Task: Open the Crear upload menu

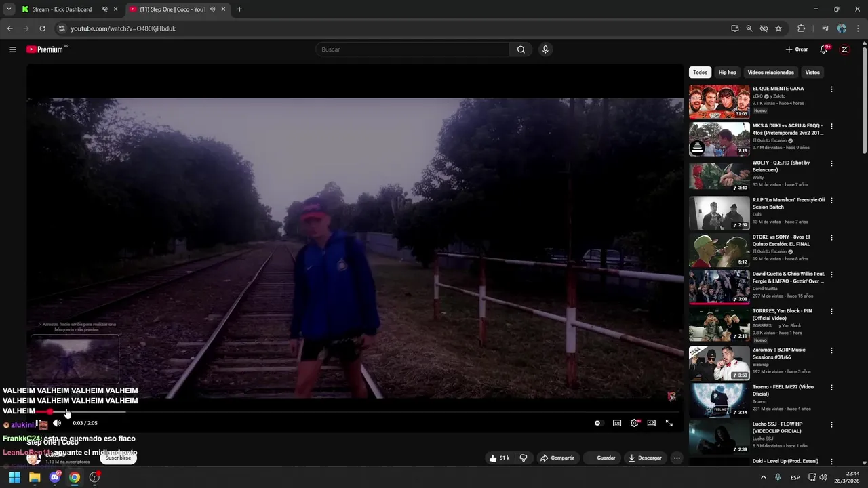Action: click(x=797, y=49)
